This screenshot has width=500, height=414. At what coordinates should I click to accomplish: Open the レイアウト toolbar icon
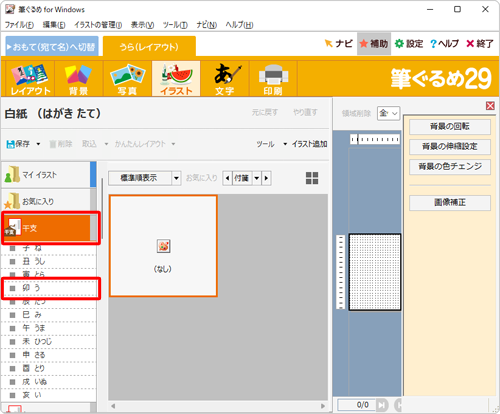[31, 79]
